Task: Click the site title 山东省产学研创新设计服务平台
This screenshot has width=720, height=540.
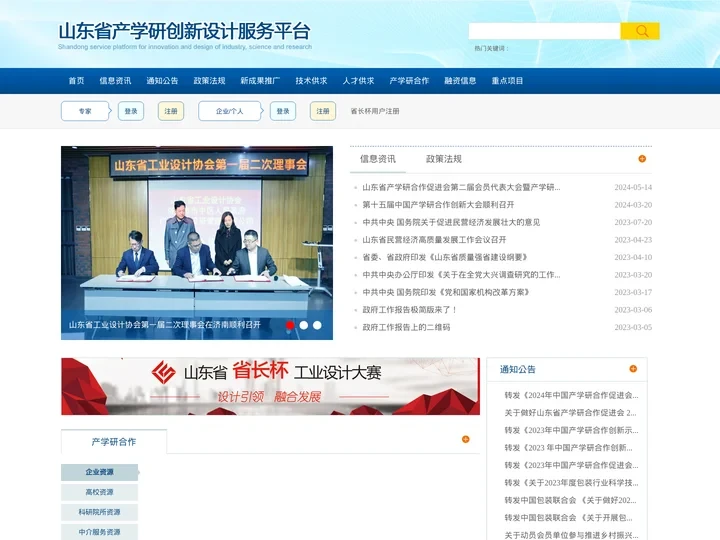Action: tap(185, 31)
